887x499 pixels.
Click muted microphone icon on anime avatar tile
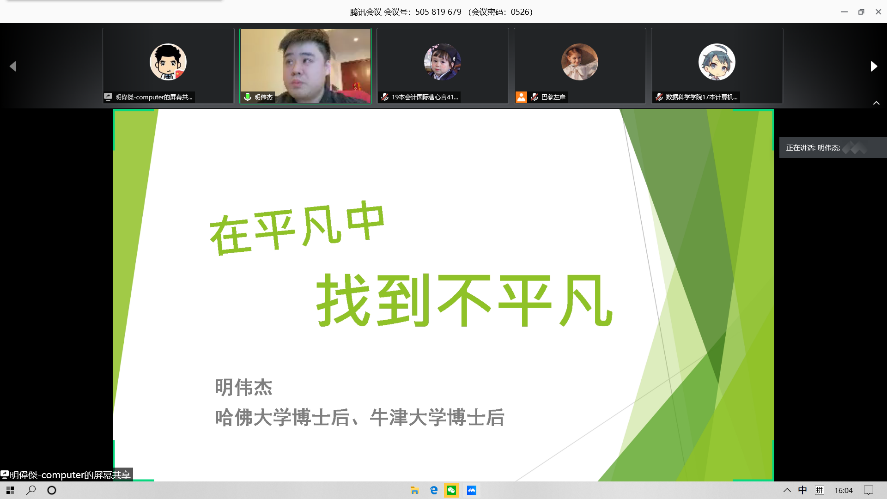pos(660,97)
